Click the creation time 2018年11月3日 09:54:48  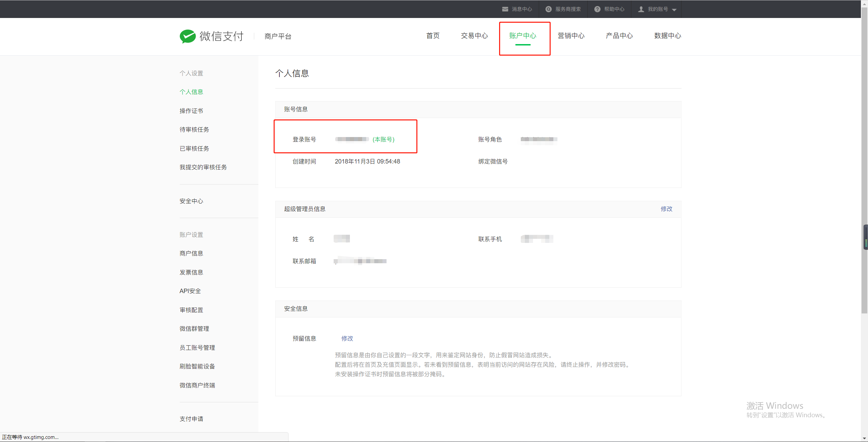pos(368,161)
